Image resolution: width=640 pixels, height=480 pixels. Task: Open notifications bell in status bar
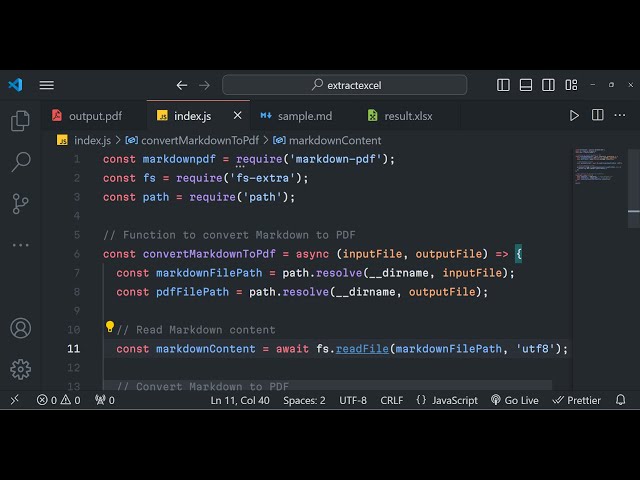tap(621, 400)
